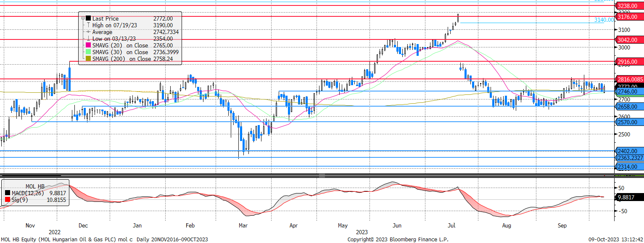Click the 2742.7334 average value
Image resolution: width=644 pixels, height=243 pixels.
[166, 32]
